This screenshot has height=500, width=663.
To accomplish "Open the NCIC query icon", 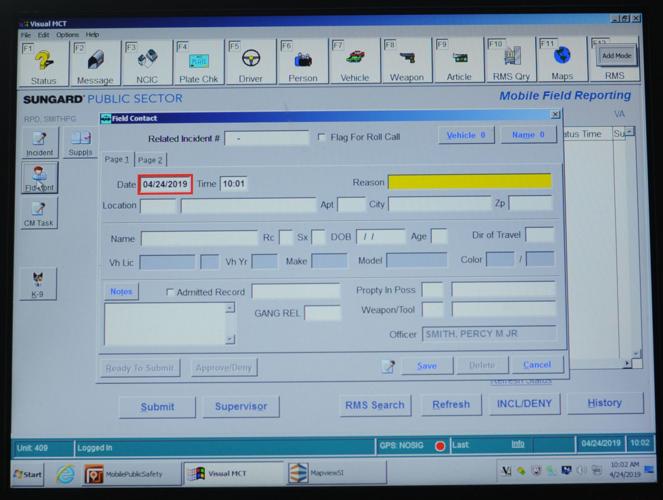I will (x=146, y=63).
